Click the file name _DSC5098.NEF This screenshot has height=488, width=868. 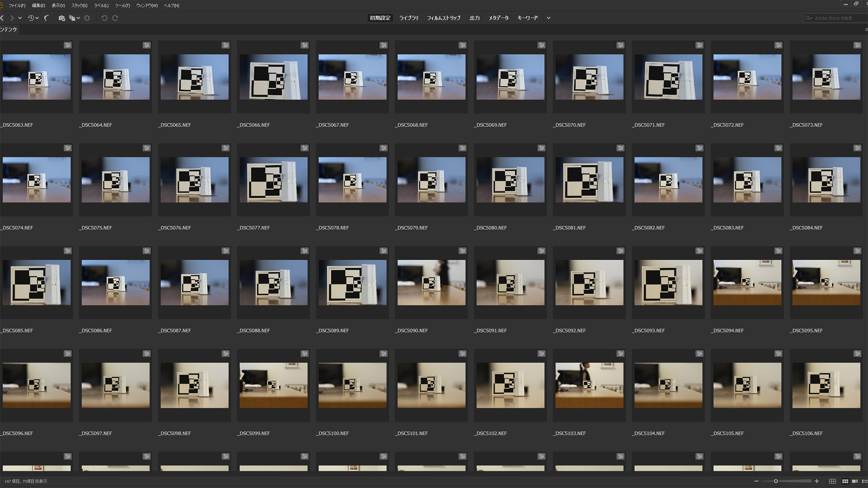click(x=174, y=433)
